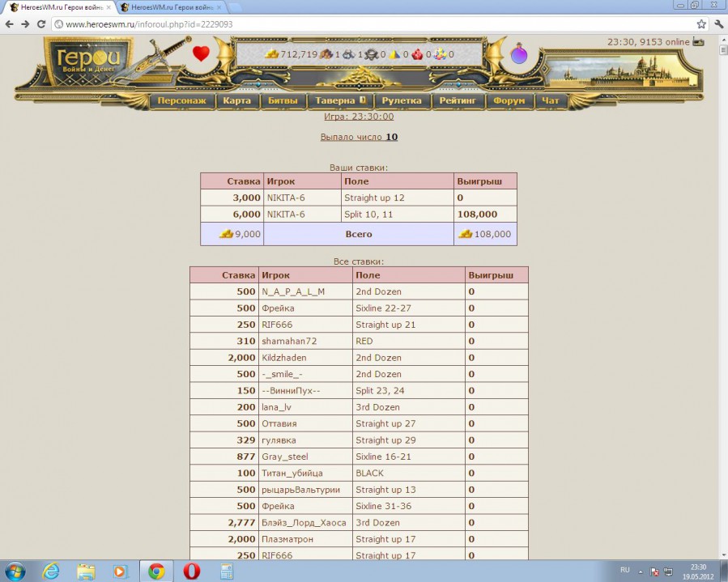Open Windows Explorer folder in taskbar
The height and width of the screenshot is (582, 728).
pyautogui.click(x=87, y=571)
